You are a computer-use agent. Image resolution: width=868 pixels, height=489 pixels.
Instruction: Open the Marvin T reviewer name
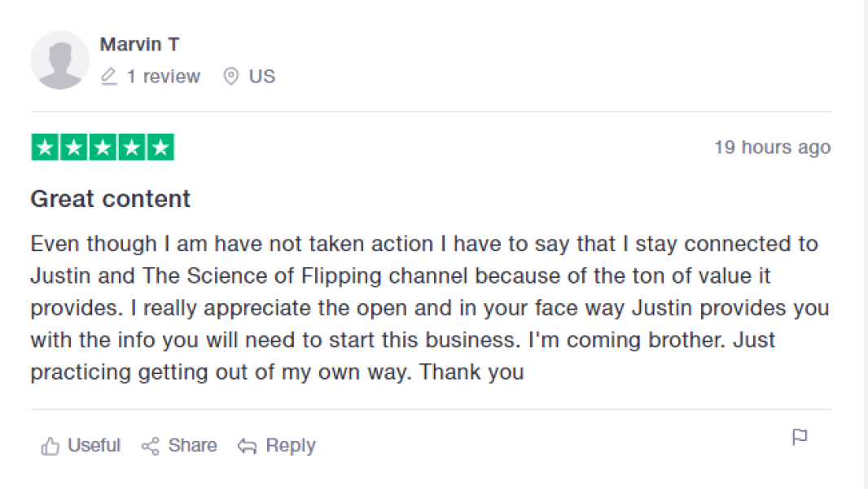(x=139, y=44)
